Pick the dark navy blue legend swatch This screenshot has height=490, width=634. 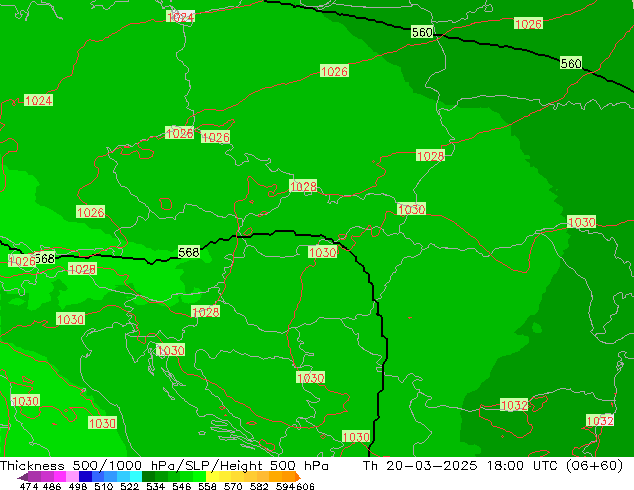pos(85,477)
